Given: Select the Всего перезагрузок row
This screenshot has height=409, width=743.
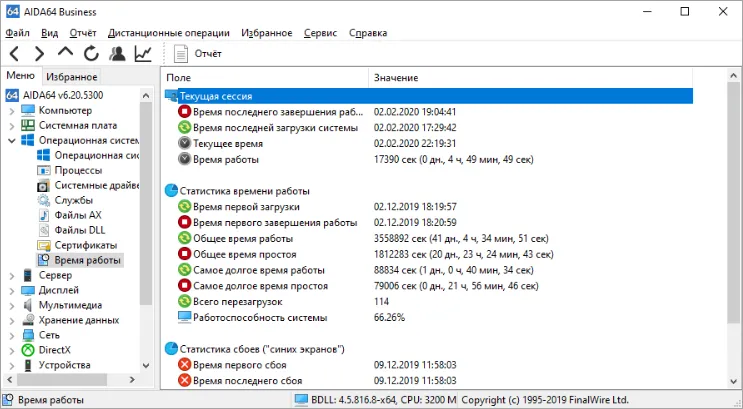Looking at the screenshot, I should click(x=428, y=302).
